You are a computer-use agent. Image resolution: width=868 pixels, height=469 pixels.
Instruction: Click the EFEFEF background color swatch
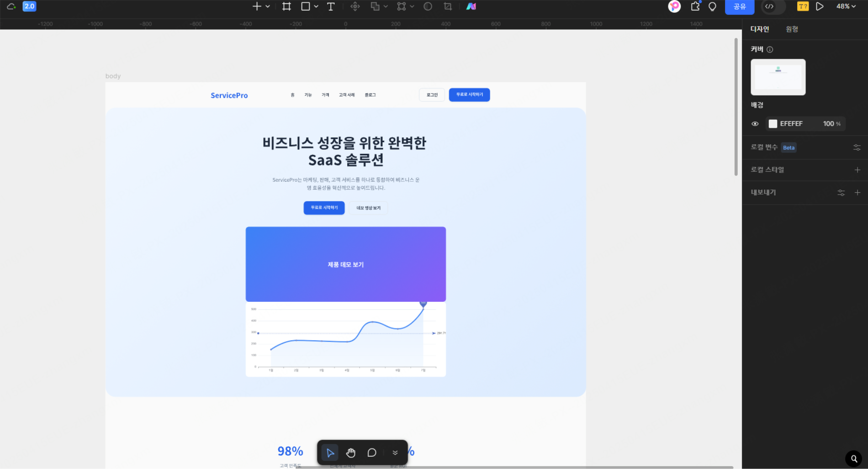(773, 123)
